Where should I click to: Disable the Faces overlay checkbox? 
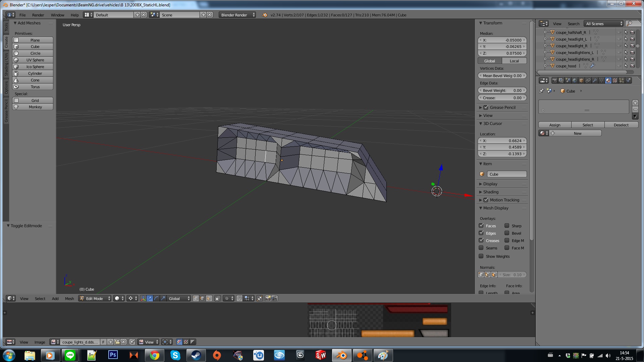[481, 226]
